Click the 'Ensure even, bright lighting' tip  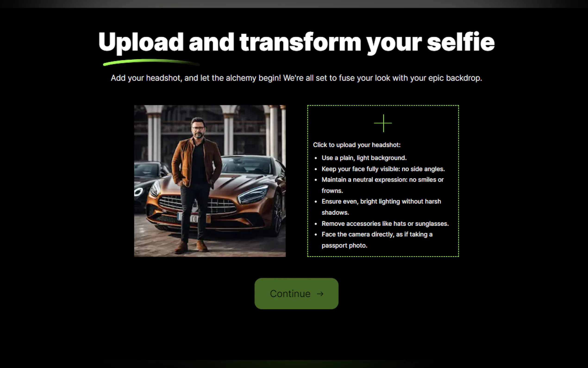(x=381, y=207)
